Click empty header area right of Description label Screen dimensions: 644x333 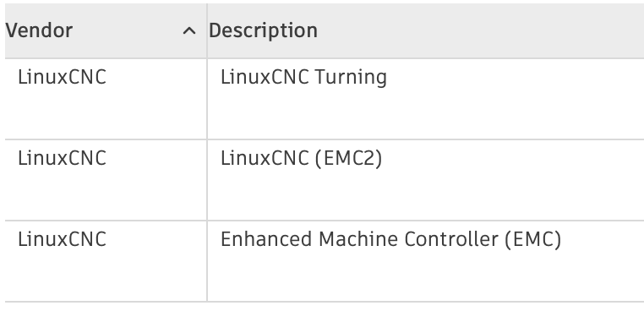[x=481, y=30]
